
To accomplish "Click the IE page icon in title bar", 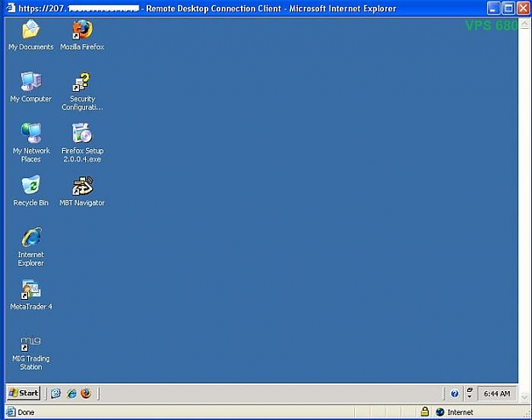I will (11, 8).
